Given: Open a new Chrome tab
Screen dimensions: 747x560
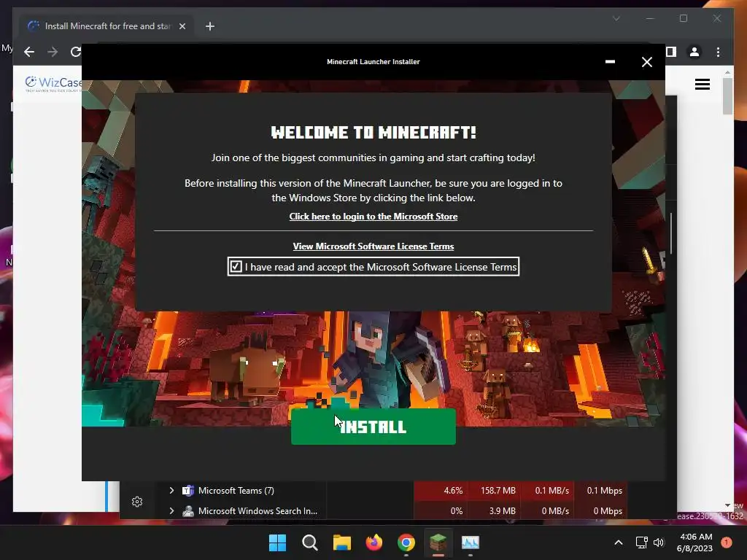Looking at the screenshot, I should 209,26.
